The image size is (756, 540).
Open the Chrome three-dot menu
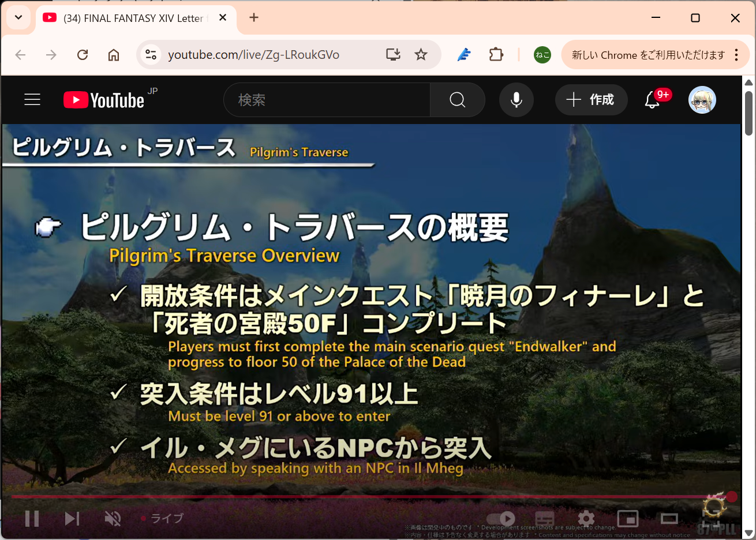[736, 55]
